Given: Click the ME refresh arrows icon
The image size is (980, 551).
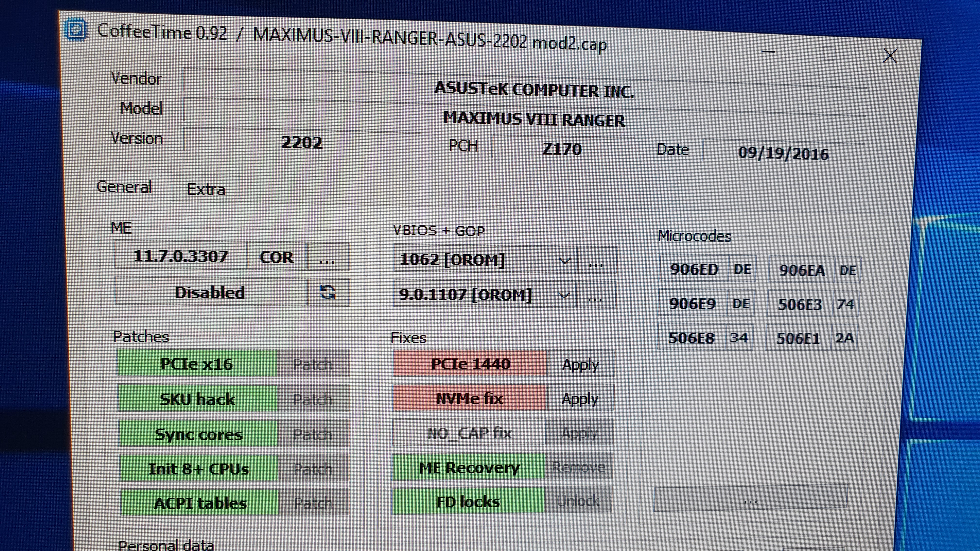Looking at the screenshot, I should pyautogui.click(x=328, y=293).
